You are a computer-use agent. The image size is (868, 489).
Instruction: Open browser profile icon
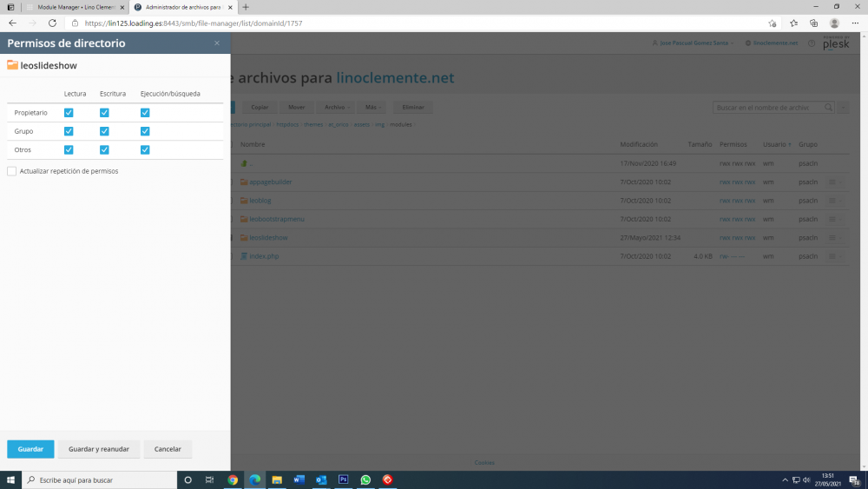tap(834, 23)
